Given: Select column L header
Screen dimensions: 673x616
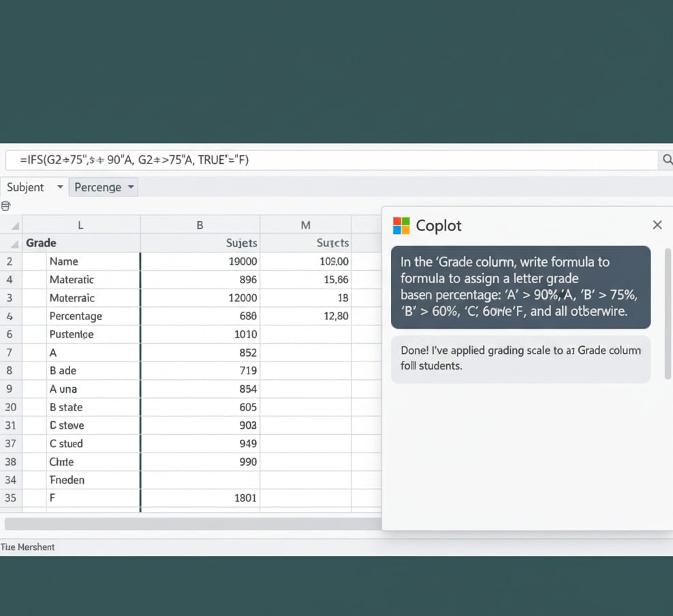Looking at the screenshot, I should click(80, 225).
